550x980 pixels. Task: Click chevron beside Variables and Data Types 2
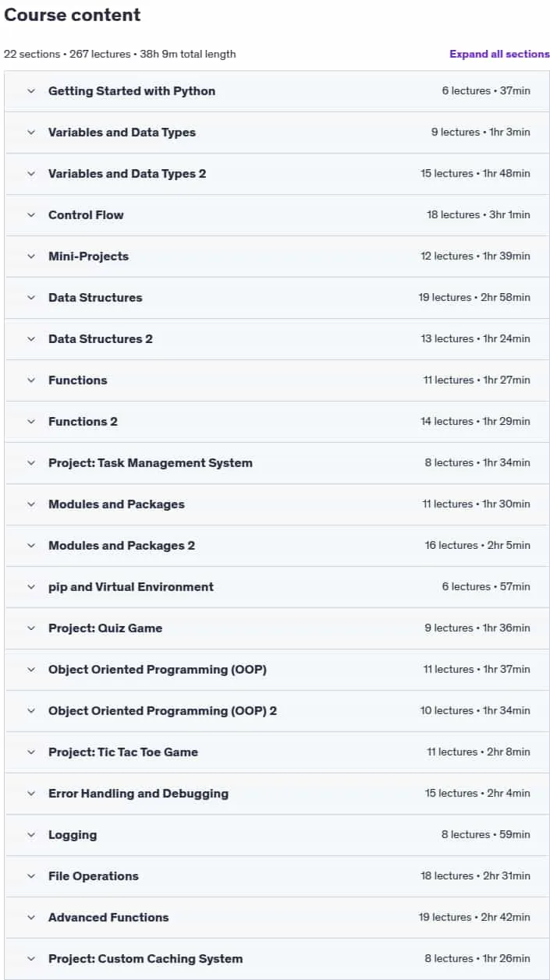(31, 174)
